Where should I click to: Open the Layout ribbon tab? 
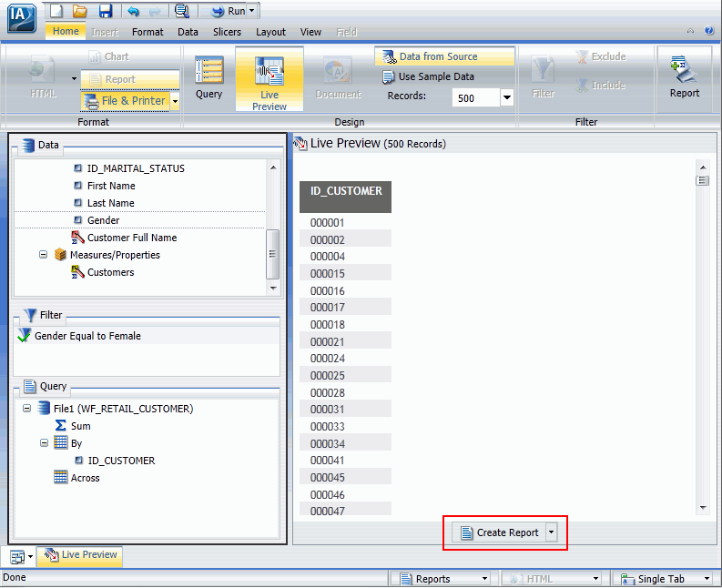tap(270, 32)
